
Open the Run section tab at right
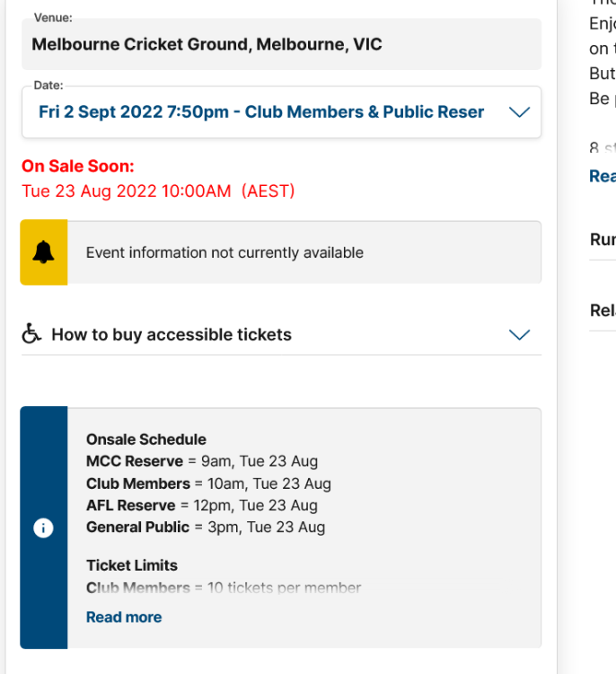603,239
